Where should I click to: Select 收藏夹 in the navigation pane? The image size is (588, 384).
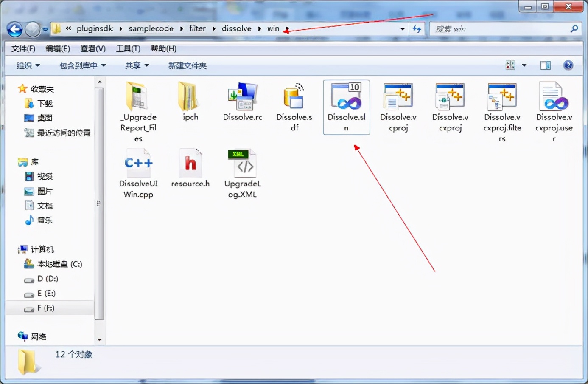pos(42,89)
